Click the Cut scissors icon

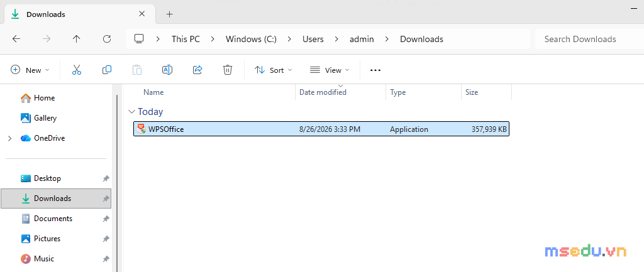point(76,70)
